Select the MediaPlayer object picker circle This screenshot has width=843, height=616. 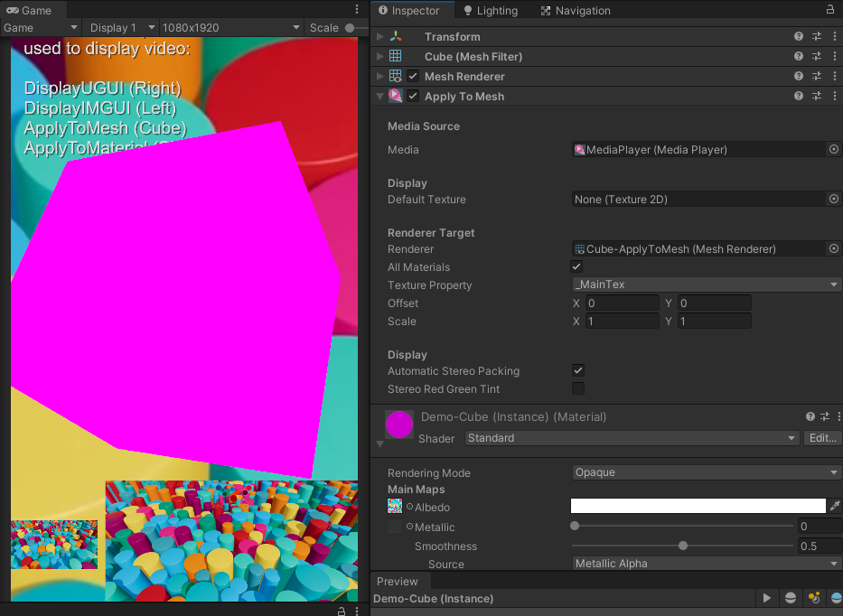pos(833,149)
